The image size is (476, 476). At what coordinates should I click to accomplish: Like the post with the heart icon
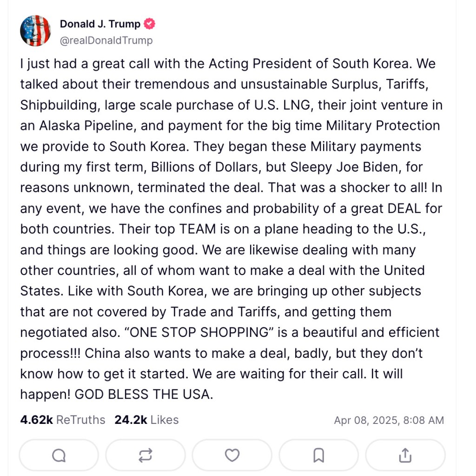(x=232, y=456)
